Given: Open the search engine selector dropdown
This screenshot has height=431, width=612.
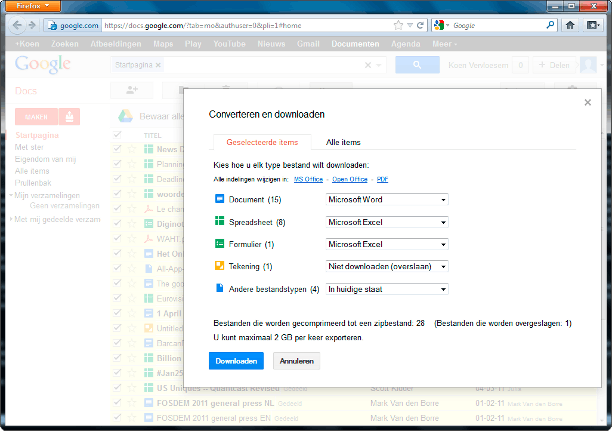Looking at the screenshot, I should coord(441,25).
